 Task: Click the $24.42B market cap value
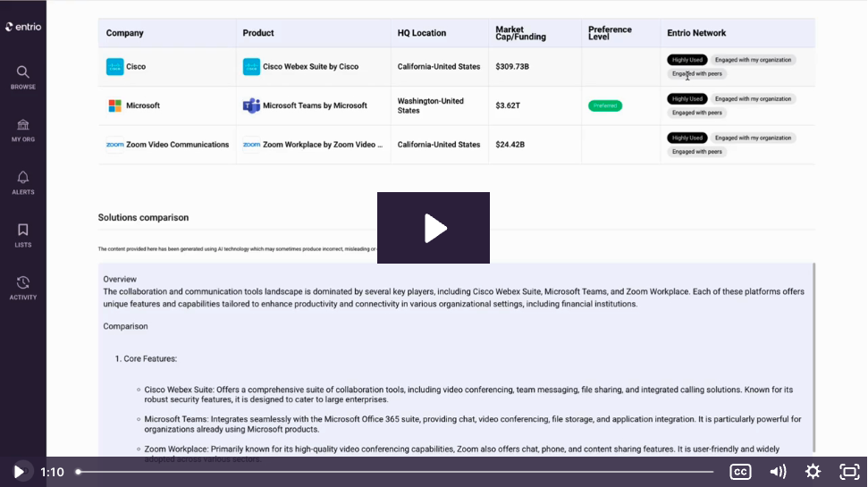(510, 145)
